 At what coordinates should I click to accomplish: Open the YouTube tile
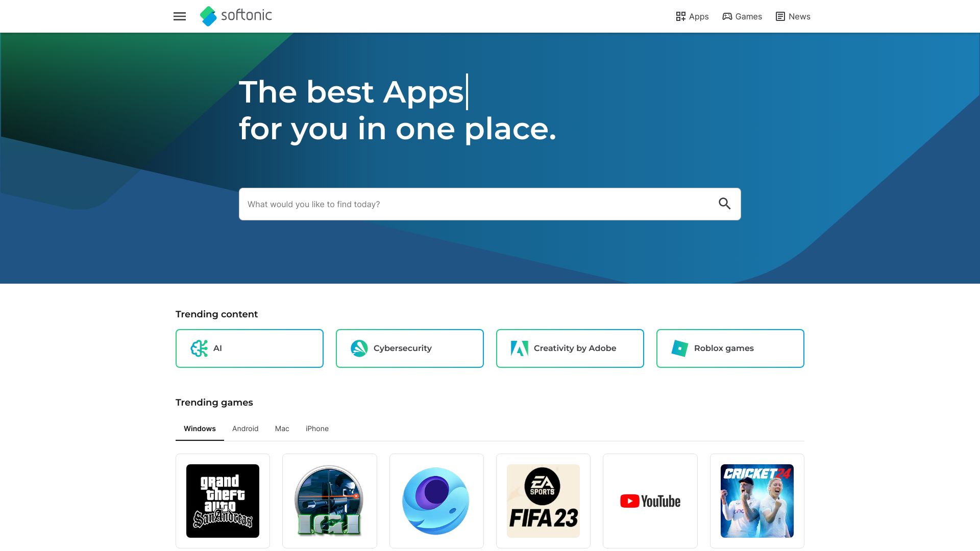pos(650,501)
